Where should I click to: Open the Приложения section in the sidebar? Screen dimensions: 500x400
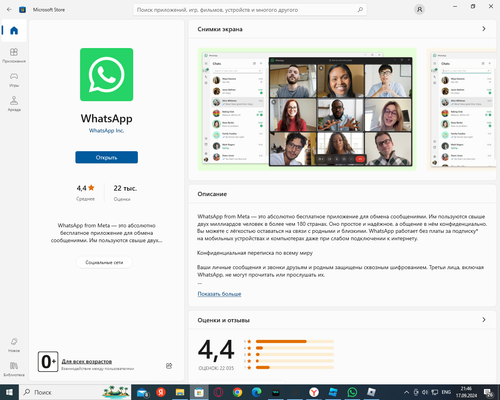pos(14,55)
